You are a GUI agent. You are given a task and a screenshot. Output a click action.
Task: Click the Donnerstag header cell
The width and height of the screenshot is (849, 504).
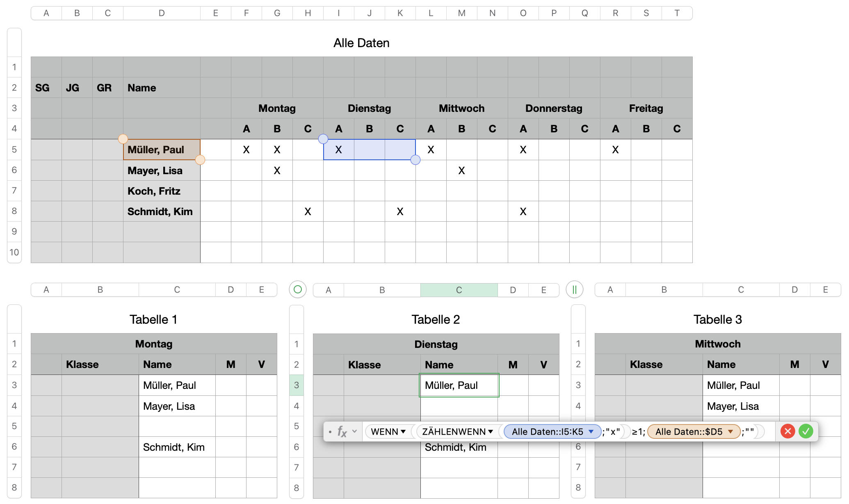coord(554,108)
